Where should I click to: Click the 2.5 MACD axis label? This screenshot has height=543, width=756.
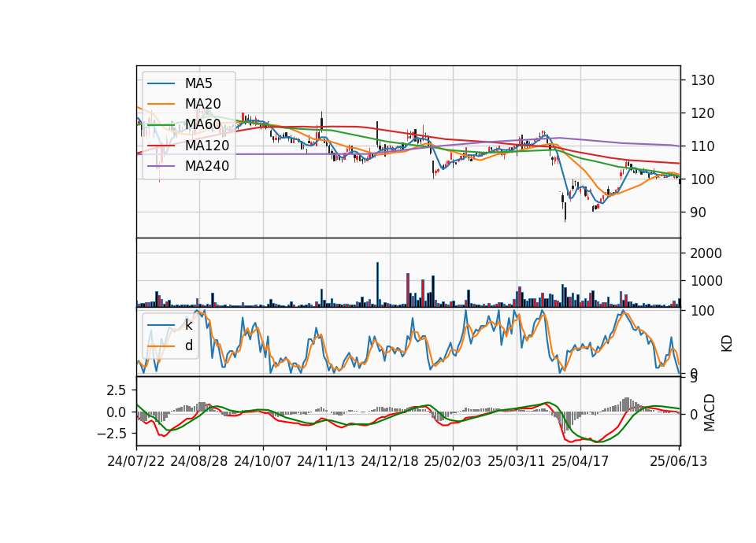coord(117,390)
